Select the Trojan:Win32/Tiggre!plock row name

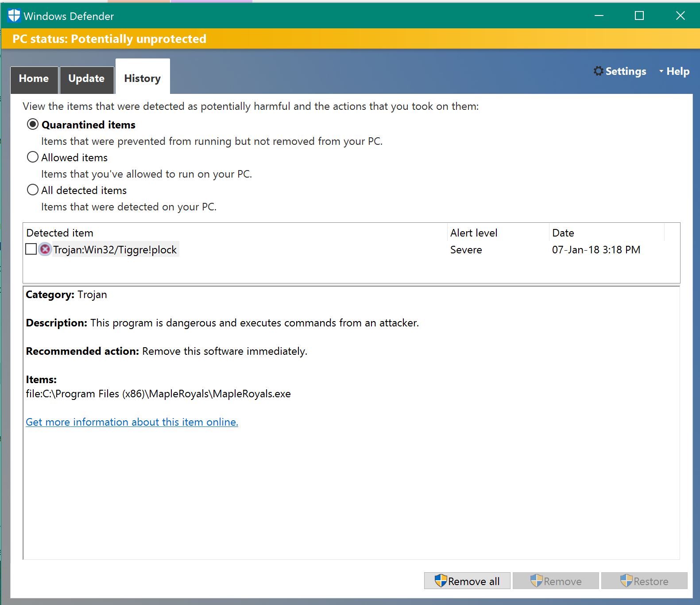pyautogui.click(x=115, y=249)
